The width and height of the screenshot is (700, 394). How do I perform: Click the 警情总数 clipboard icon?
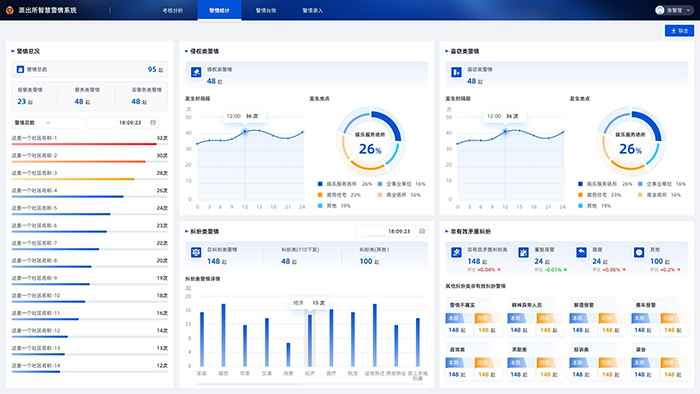tap(20, 69)
